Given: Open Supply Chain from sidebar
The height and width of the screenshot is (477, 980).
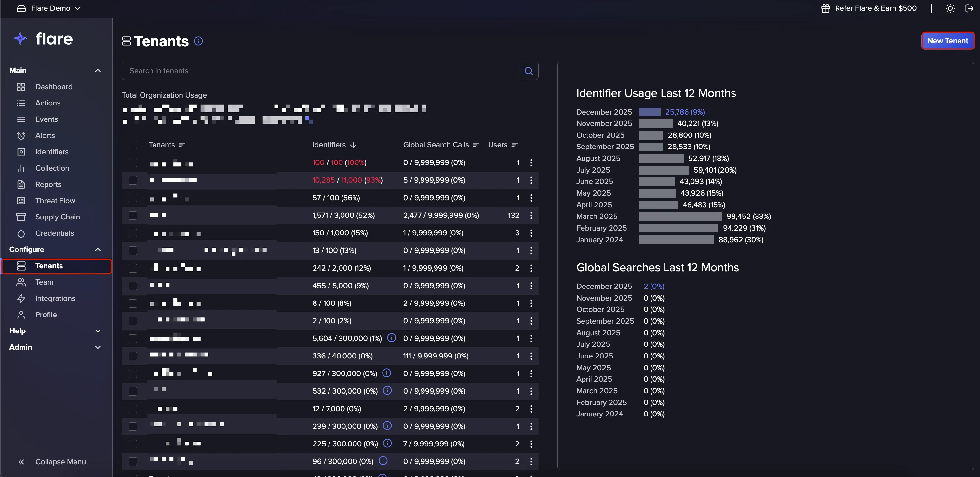Looking at the screenshot, I should click(x=58, y=217).
